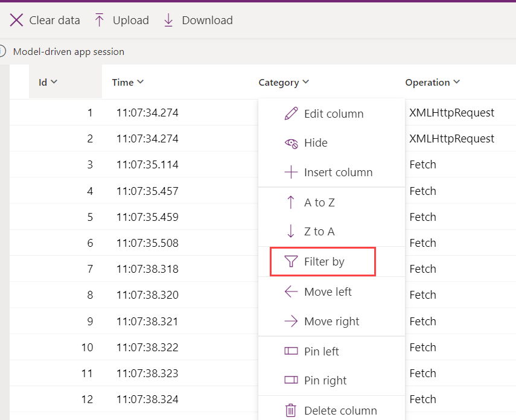Click the Z to A sort arrow icon
The width and height of the screenshot is (516, 420).
tap(290, 231)
